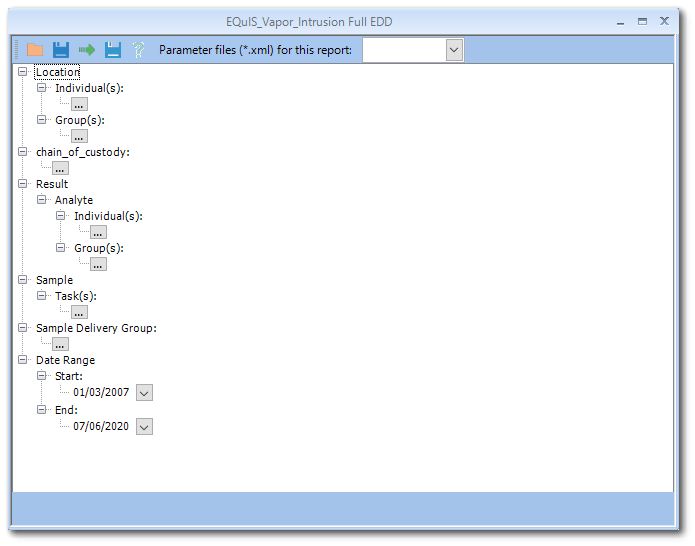This screenshot has width=695, height=546.
Task: Open ellipsis button under Location Individual(s)
Action: pyautogui.click(x=79, y=104)
